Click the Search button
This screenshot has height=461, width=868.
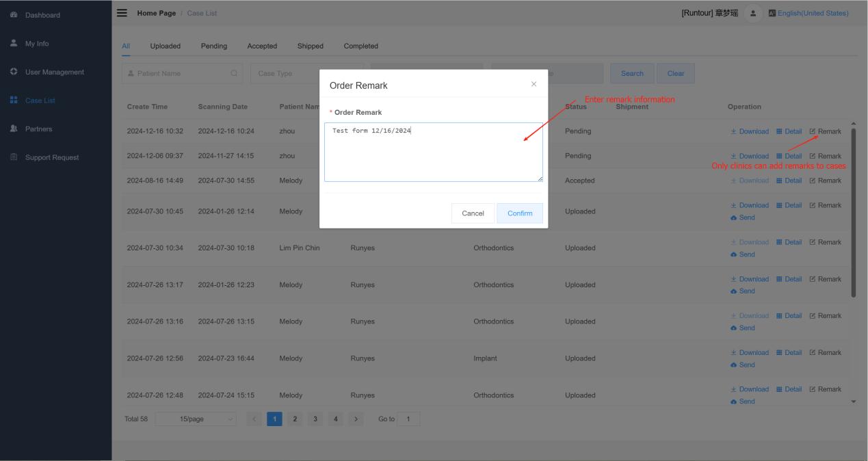[632, 73]
